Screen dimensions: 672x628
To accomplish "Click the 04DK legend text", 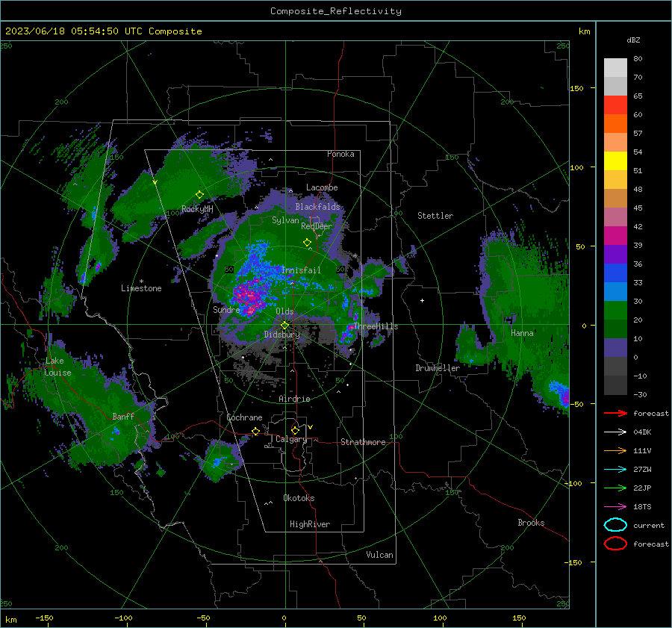I will (642, 432).
